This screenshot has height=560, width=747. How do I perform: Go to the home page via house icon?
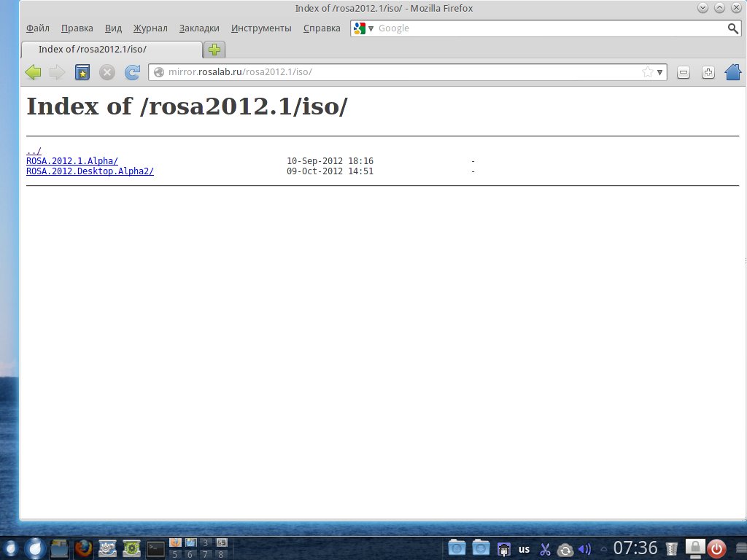[x=733, y=72]
